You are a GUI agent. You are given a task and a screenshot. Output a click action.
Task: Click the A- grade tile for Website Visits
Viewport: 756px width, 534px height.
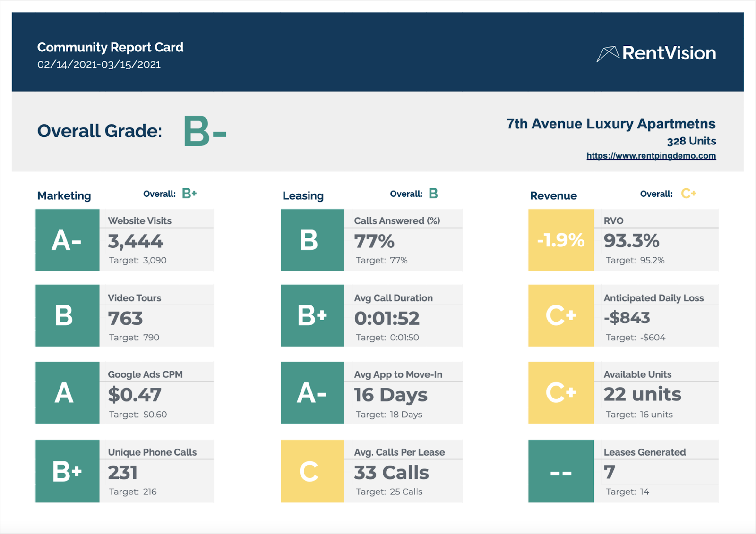pyautogui.click(x=68, y=240)
